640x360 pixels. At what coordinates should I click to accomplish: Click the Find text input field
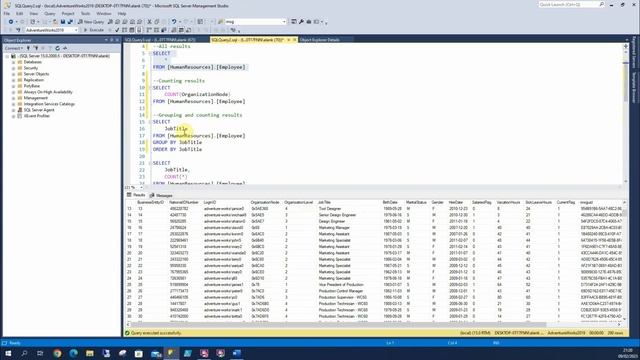click(253, 22)
